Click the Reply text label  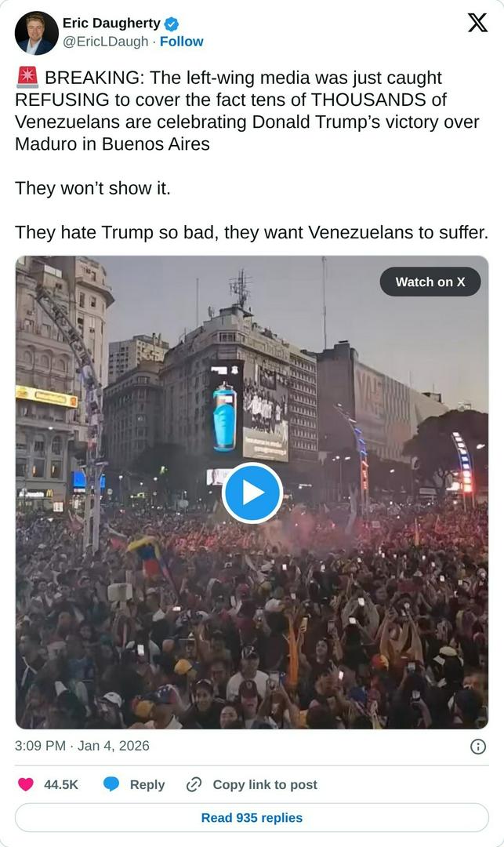[147, 785]
